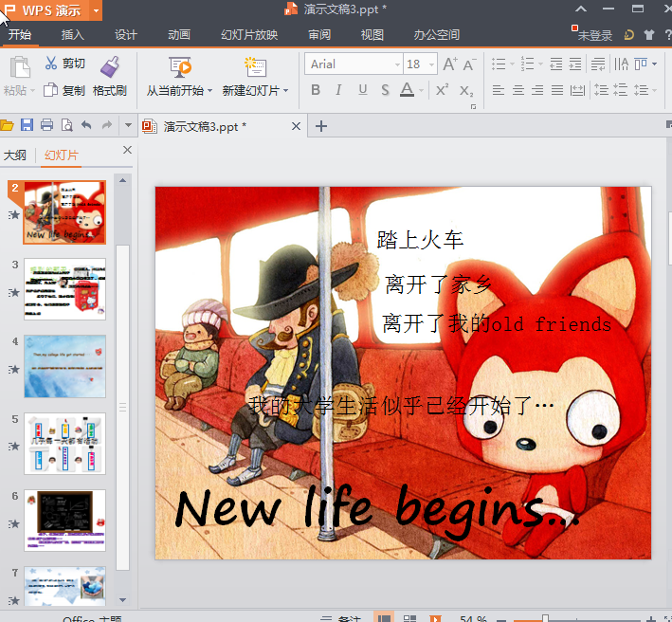Open the 新建幻灯片 dropdown arrow
This screenshot has width=672, height=622.
pyautogui.click(x=286, y=91)
